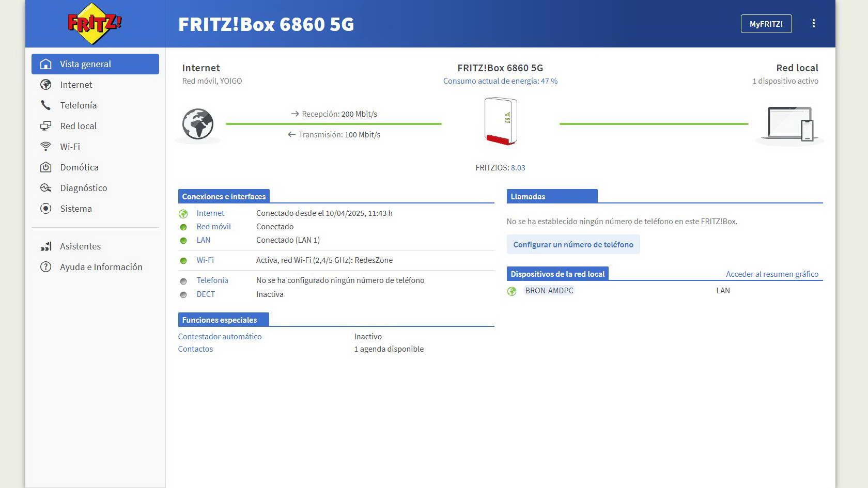Image resolution: width=868 pixels, height=488 pixels.
Task: Open the Red local sidebar menu
Action: tap(95, 126)
